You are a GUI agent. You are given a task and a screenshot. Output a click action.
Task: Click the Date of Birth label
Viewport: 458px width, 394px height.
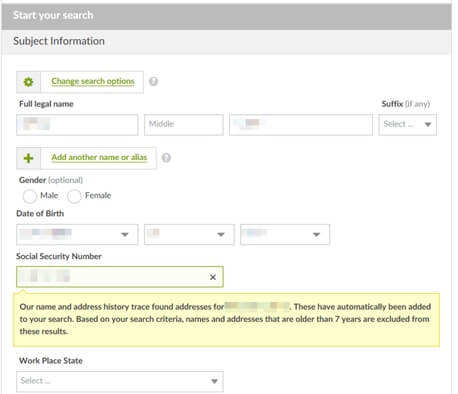click(x=40, y=213)
